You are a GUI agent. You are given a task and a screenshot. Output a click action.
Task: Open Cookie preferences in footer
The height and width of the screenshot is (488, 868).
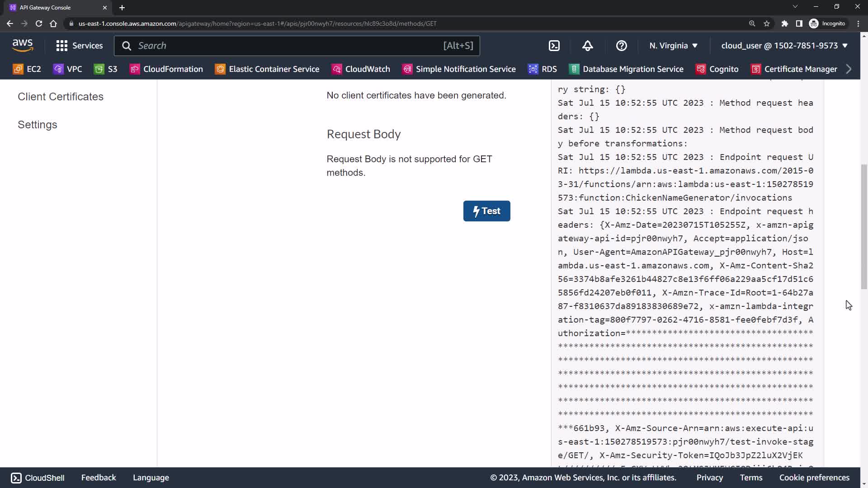[x=814, y=478]
